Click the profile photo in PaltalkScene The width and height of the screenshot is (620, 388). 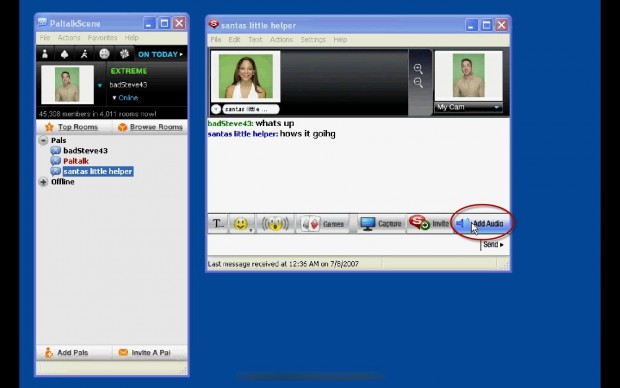[x=67, y=85]
